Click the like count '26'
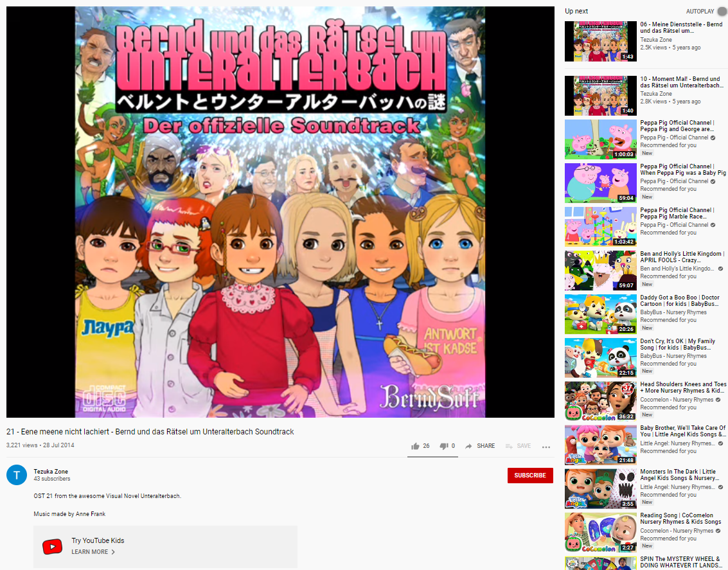 coord(426,446)
